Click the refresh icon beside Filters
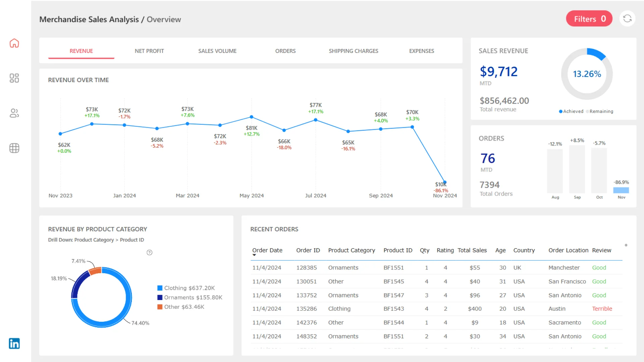Screen dimensions: 644x362 point(627,19)
